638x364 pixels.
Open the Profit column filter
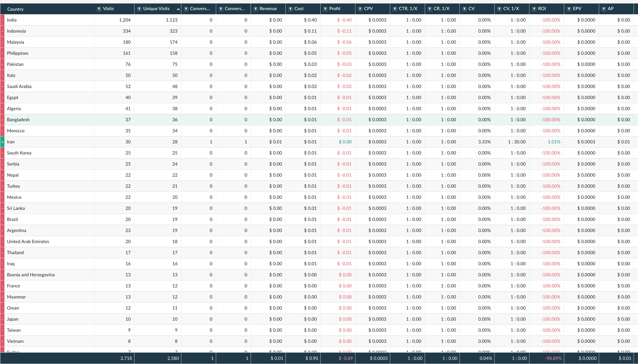pyautogui.click(x=325, y=9)
